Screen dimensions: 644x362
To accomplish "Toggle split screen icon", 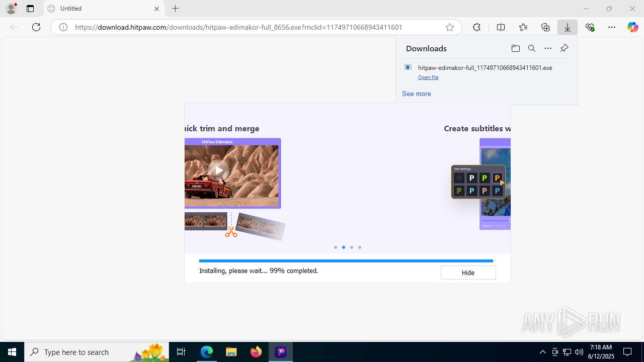I will pyautogui.click(x=501, y=27).
